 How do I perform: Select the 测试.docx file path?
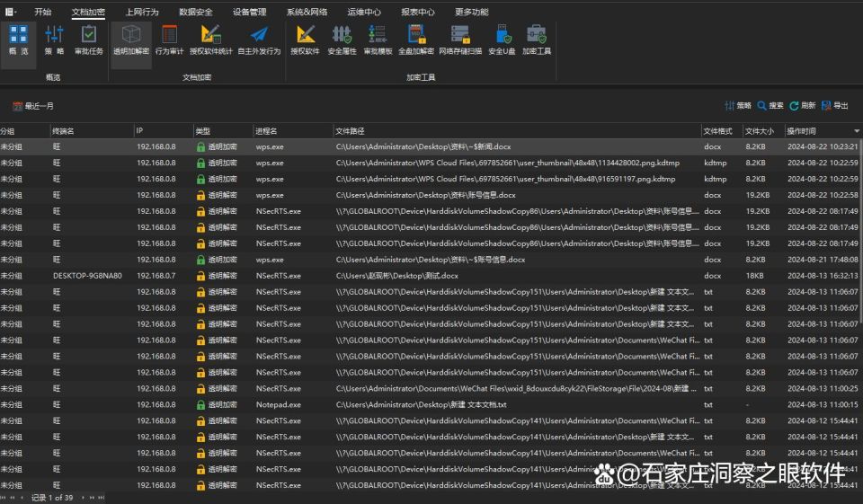396,276
